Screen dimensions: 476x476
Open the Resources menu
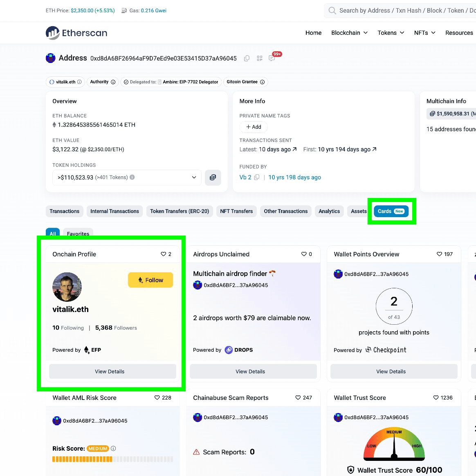[x=459, y=33]
